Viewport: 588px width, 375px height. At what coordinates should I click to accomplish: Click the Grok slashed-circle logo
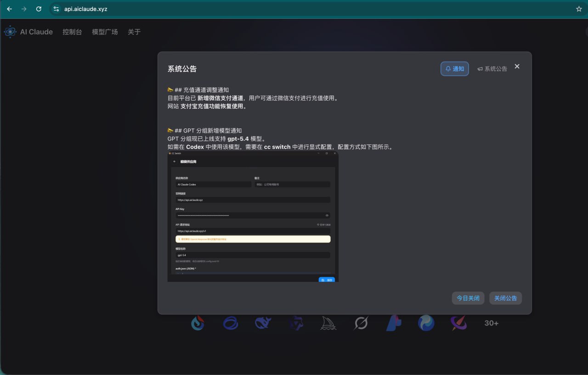(x=361, y=323)
